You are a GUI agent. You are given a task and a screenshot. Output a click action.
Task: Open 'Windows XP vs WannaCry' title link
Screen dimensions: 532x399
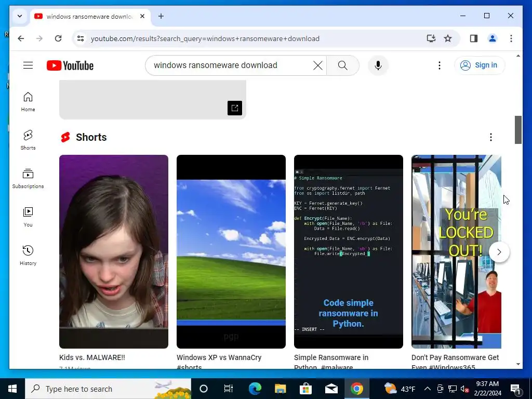click(x=219, y=362)
